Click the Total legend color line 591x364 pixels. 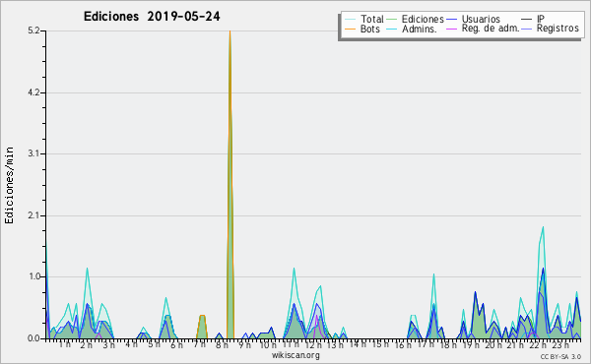tap(350, 20)
